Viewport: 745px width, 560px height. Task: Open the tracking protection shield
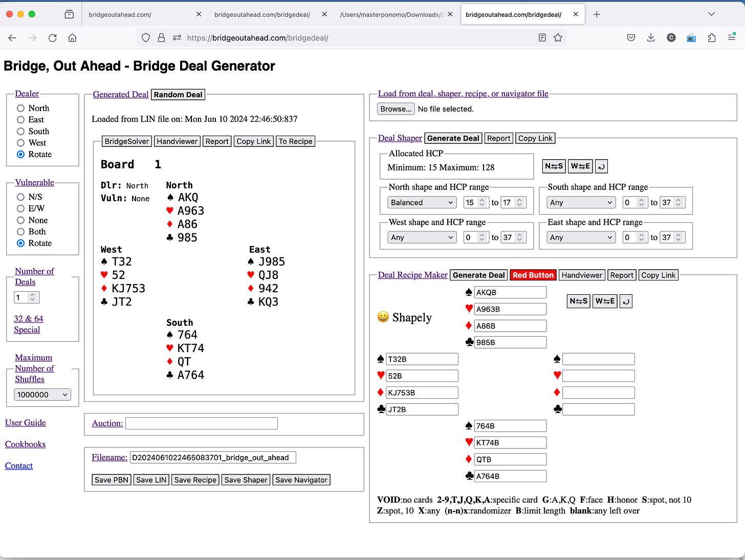146,38
